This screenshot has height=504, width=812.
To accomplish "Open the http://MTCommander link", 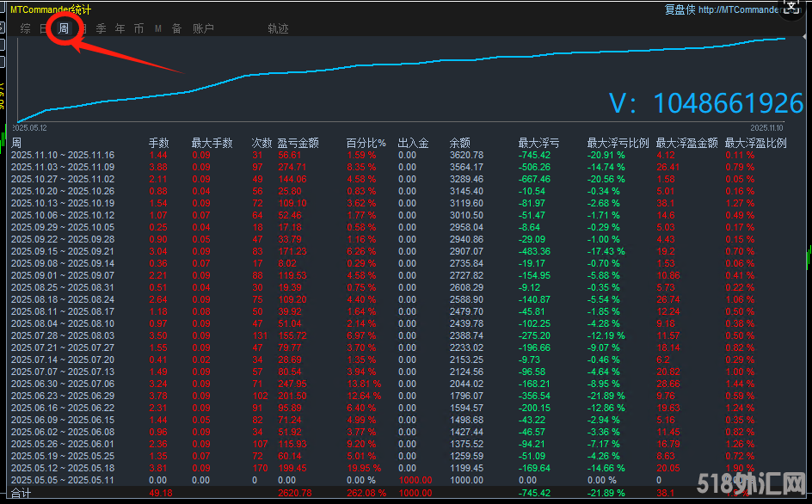I will click(737, 10).
